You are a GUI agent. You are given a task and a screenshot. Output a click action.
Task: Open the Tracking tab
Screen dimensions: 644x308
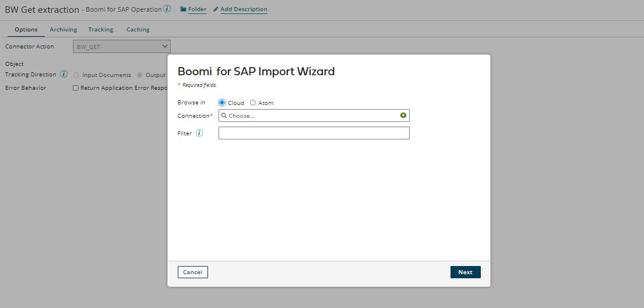101,30
